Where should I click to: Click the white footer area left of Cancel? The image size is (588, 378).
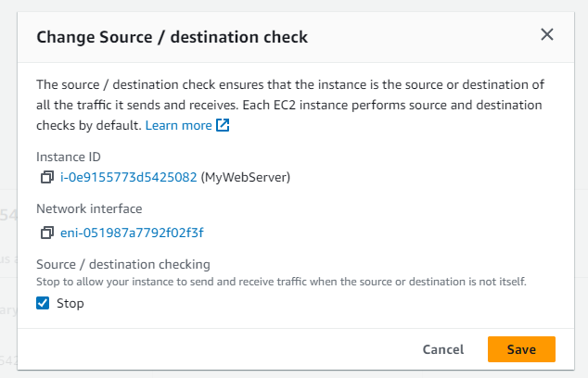pyautogui.click(x=213, y=349)
